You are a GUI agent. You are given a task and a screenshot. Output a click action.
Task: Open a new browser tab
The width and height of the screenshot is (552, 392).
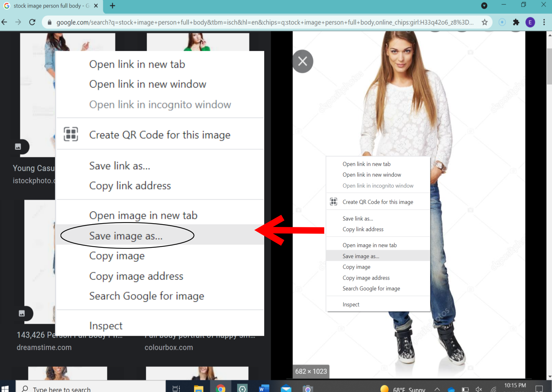112,5
